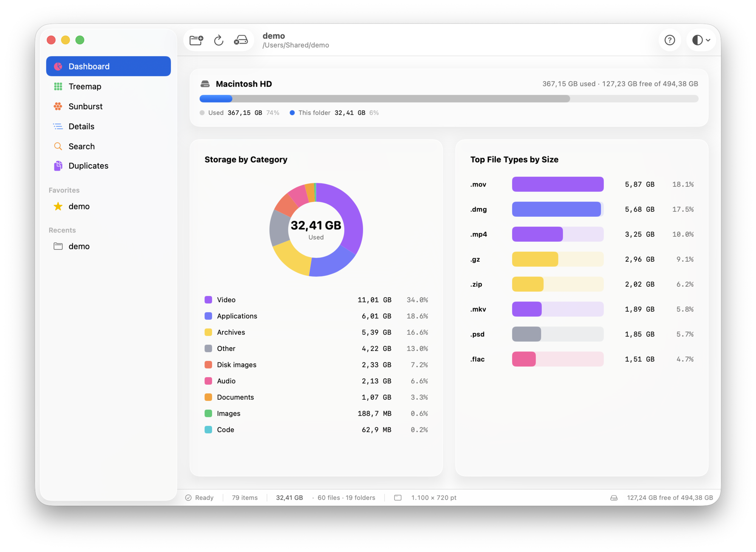Open the Duplicates section
Screen dimensions: 756x552
click(x=108, y=166)
